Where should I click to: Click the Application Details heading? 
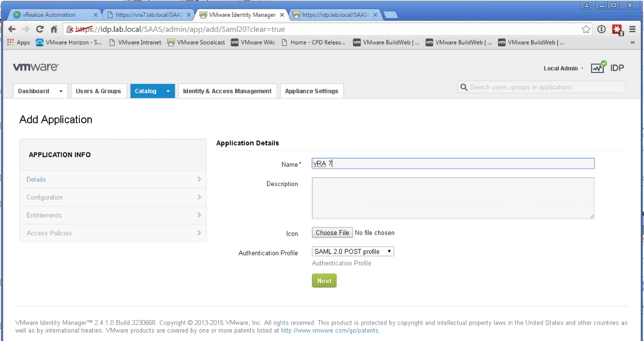[x=247, y=143]
